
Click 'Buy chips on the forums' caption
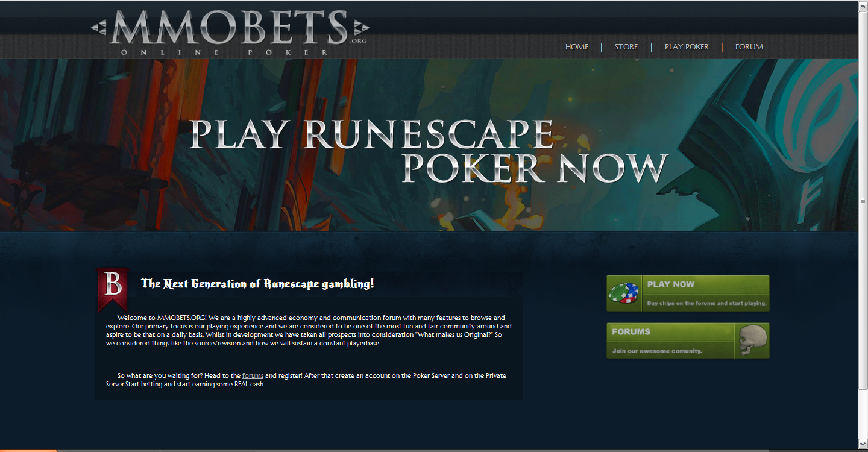click(706, 303)
